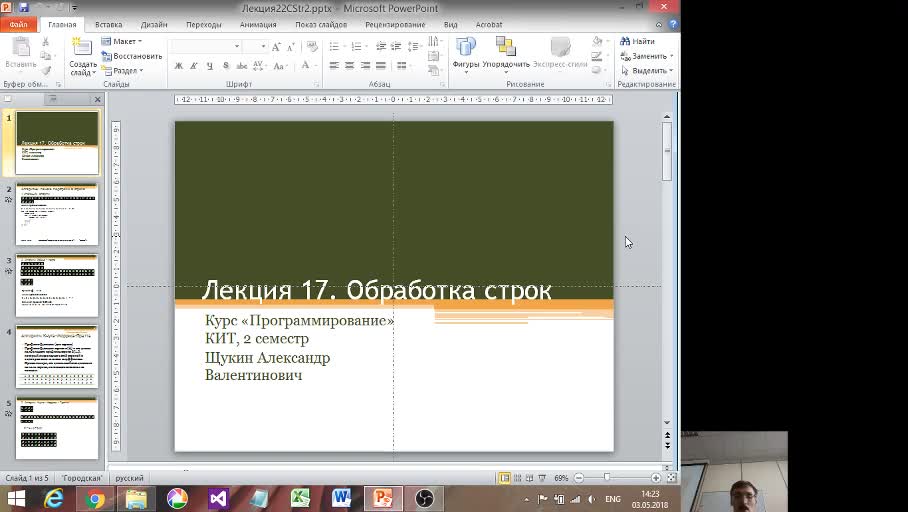
Task: Select slide 4 thumbnail
Action: click(x=57, y=357)
